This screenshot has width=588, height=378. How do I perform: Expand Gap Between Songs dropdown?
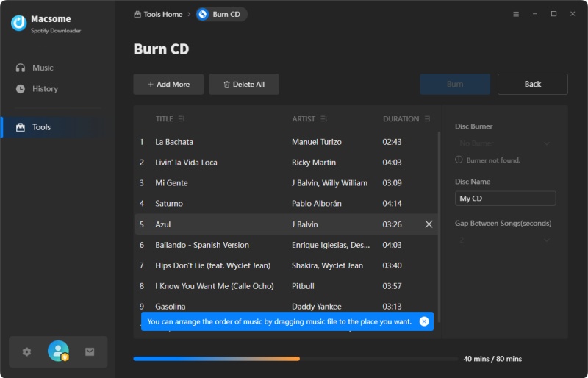(x=505, y=240)
